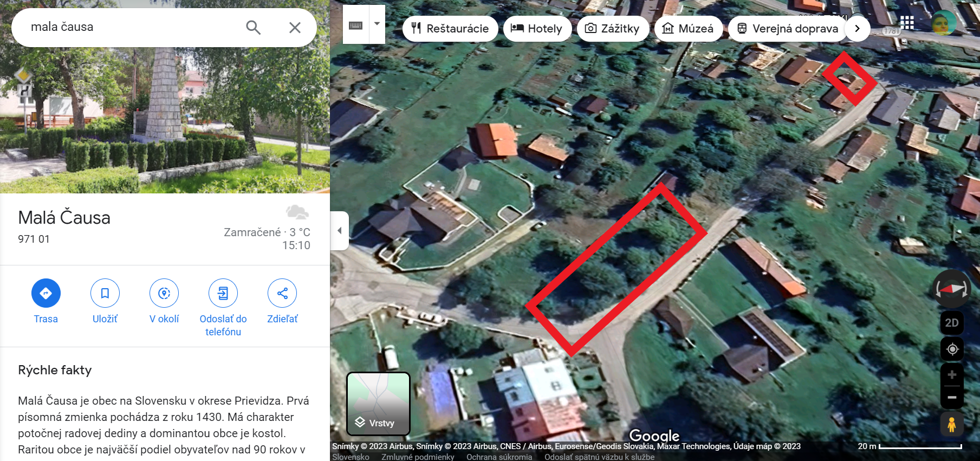
Task: Show more category chips arrow
Action: coord(857,28)
